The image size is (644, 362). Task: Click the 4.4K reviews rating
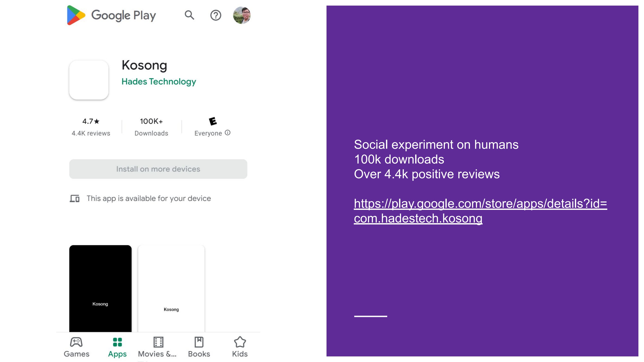pos(91,127)
